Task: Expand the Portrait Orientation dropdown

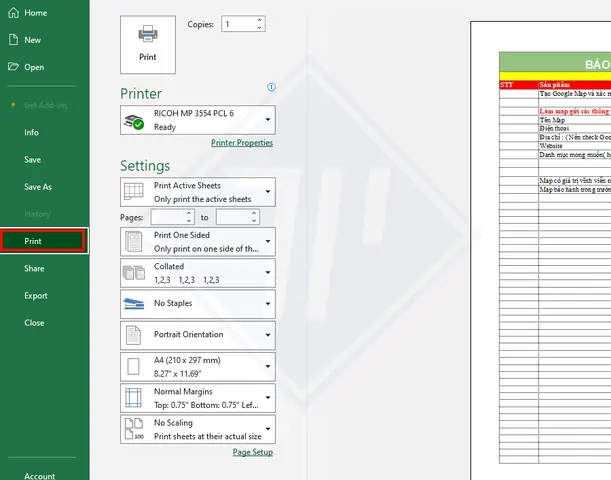Action: click(x=198, y=335)
